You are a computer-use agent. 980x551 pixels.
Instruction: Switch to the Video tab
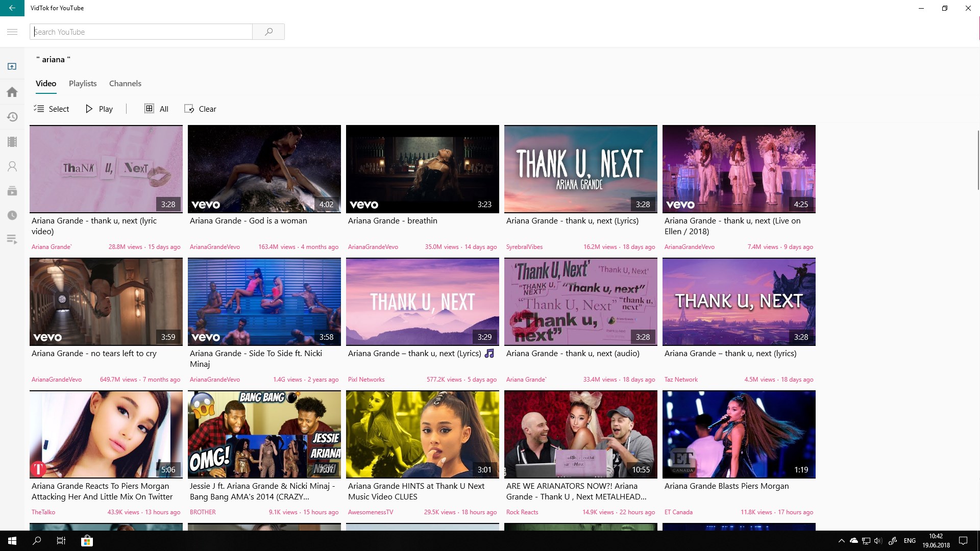pyautogui.click(x=46, y=84)
